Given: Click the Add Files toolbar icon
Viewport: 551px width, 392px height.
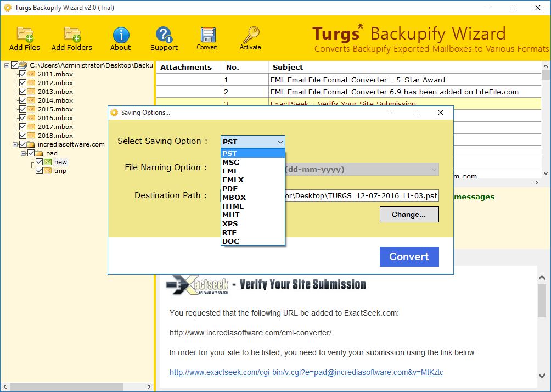Looking at the screenshot, I should (x=25, y=35).
